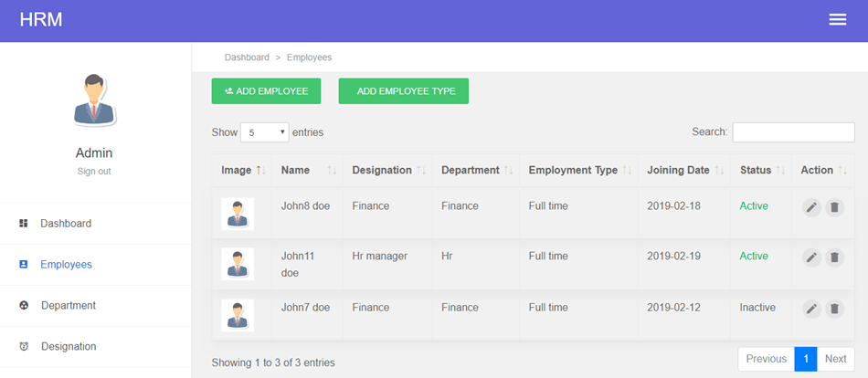This screenshot has height=378, width=868.
Task: Click John11 doe's photo thumbnail
Action: pyautogui.click(x=238, y=264)
